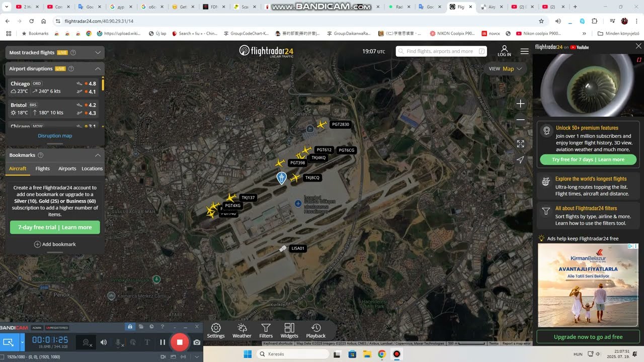This screenshot has height=362, width=644.
Task: Take a Bandicam screenshot with camera icon
Action: point(197,342)
